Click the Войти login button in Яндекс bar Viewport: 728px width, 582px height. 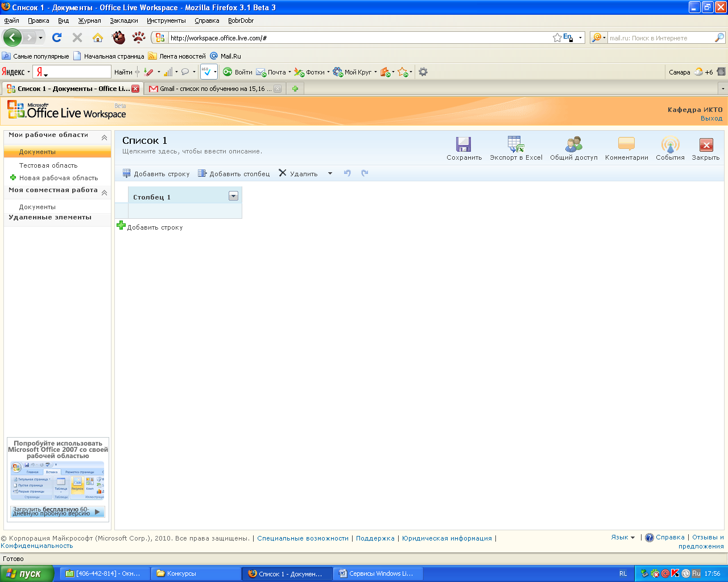tap(238, 72)
